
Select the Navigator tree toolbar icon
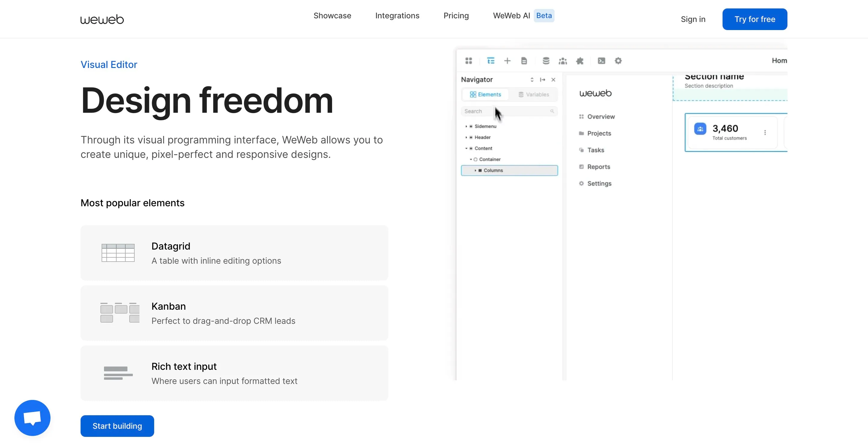(491, 61)
